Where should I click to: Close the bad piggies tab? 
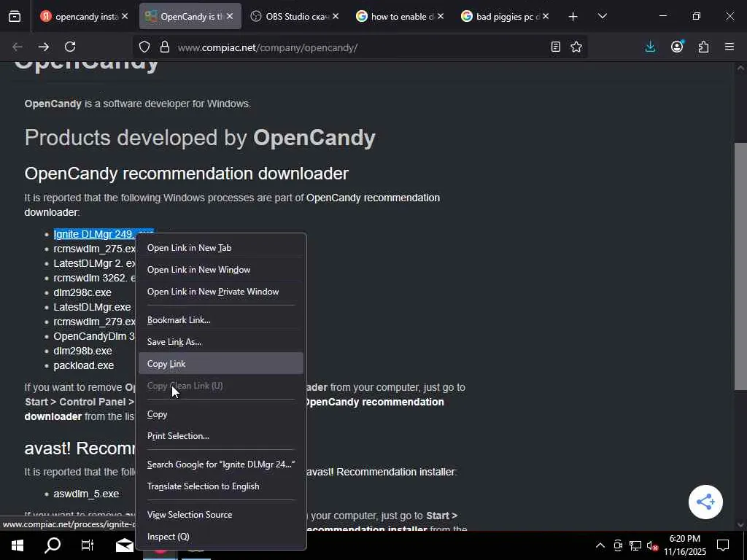[x=546, y=16]
